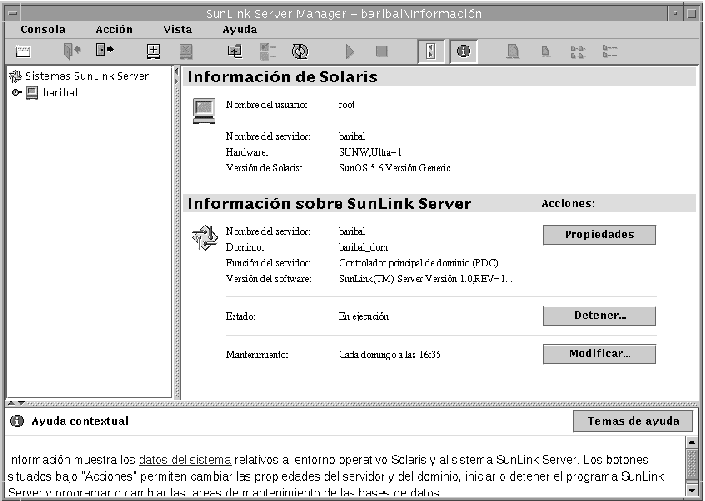Click the dimmed play triangle toolbar icon

coord(350,51)
